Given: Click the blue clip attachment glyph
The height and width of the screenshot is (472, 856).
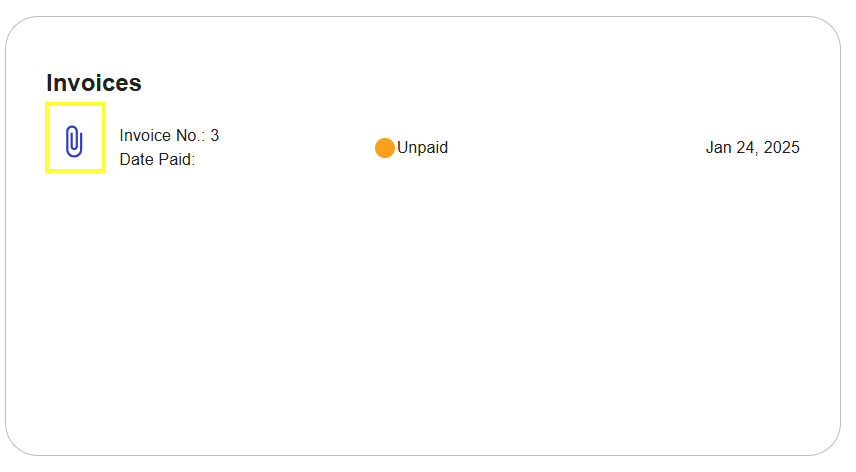Looking at the screenshot, I should click(x=74, y=141).
